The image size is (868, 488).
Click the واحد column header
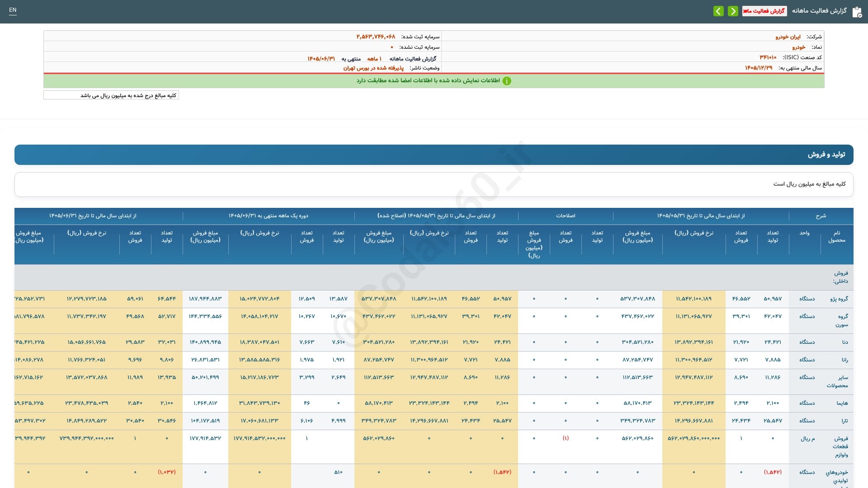pyautogui.click(x=804, y=233)
